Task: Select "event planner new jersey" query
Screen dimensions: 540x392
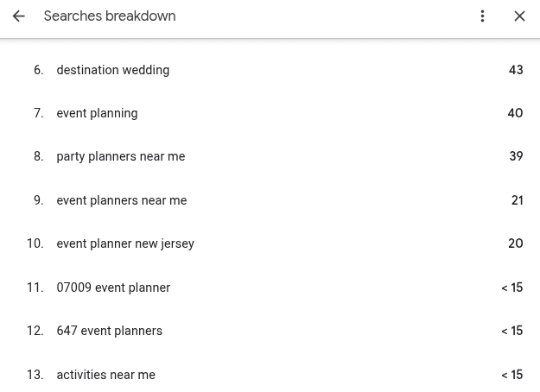Action: click(x=125, y=243)
